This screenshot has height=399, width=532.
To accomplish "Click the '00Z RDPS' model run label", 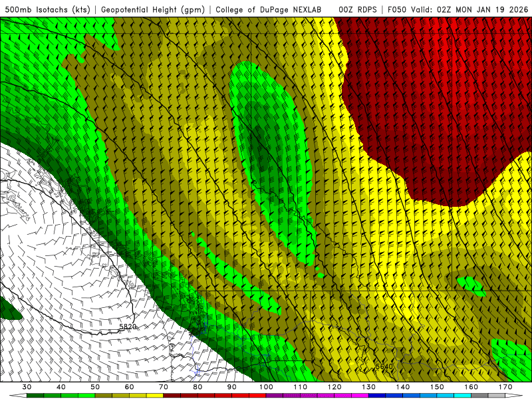I will (x=358, y=9).
